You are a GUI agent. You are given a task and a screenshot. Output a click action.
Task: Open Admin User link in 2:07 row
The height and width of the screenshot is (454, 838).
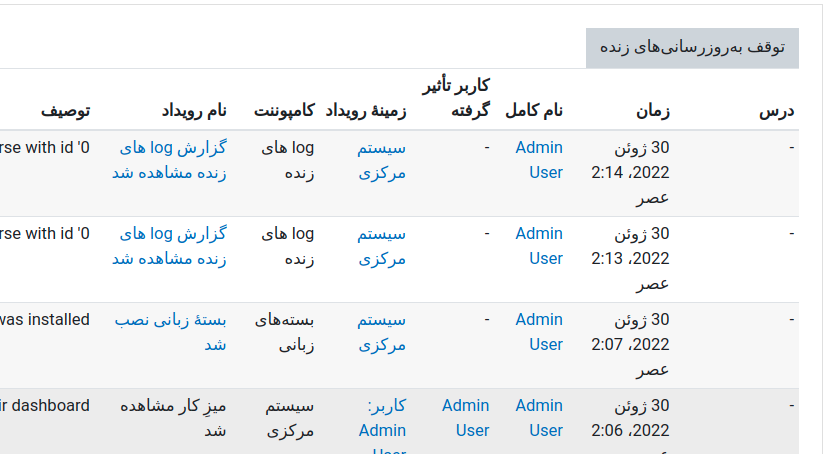[539, 332]
